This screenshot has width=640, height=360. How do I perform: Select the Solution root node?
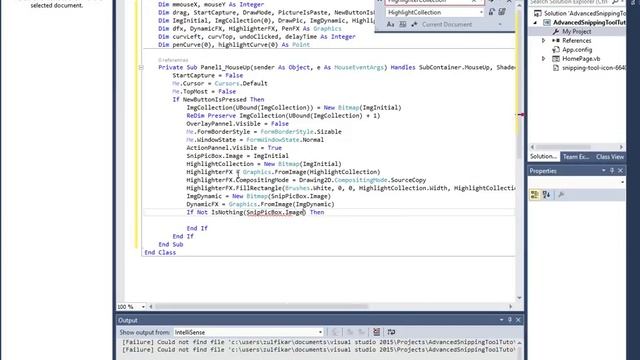(584, 13)
